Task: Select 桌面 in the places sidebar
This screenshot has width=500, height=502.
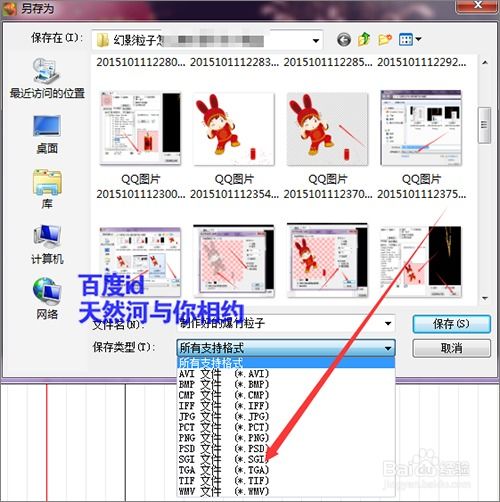Action: point(47,135)
